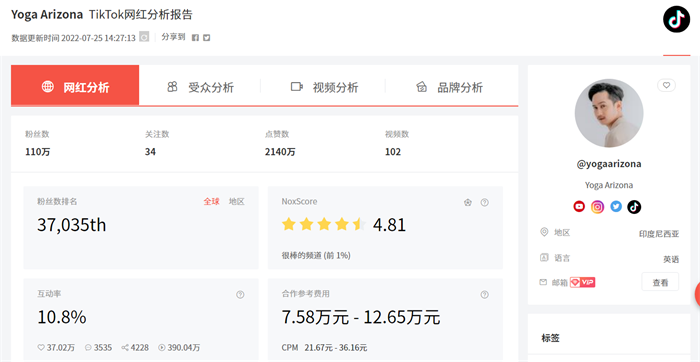The image size is (700, 362).
Task: Click language value 英语
Action: (671, 259)
